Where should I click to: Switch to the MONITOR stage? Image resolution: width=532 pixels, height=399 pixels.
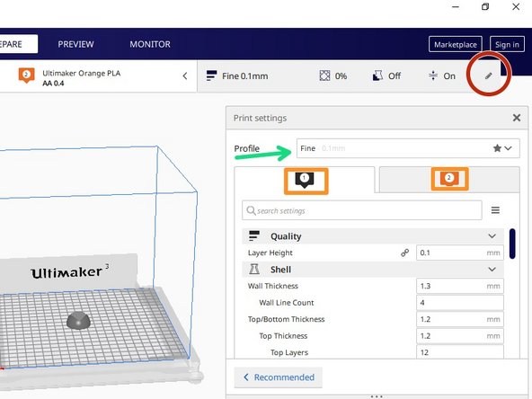point(150,44)
